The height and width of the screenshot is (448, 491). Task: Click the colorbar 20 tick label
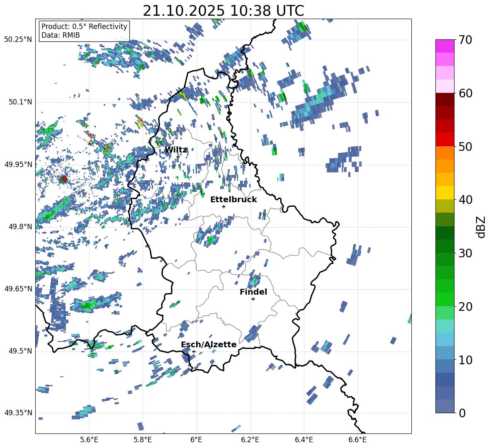(x=465, y=307)
